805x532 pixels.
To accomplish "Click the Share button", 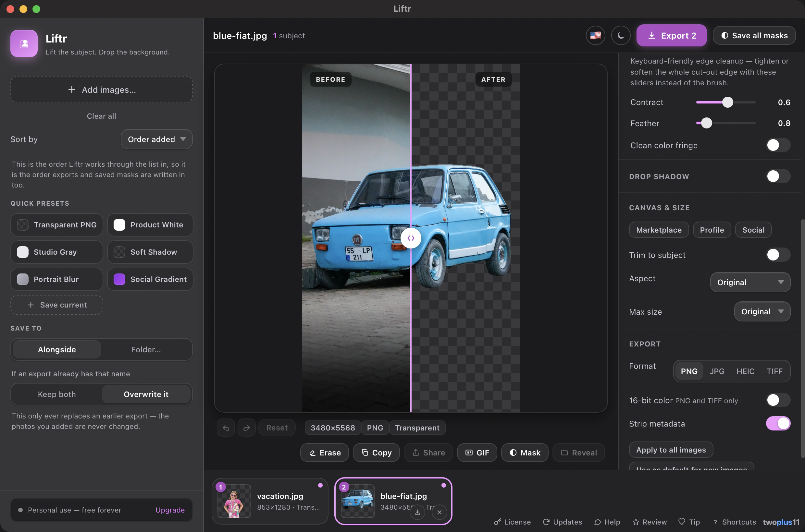I will (x=428, y=453).
